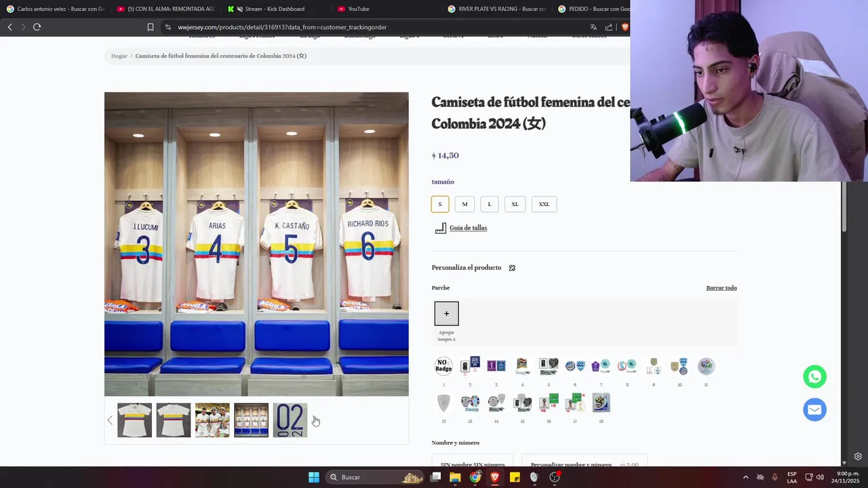The image size is (868, 488).
Task: Select size S
Action: pyautogui.click(x=439, y=204)
